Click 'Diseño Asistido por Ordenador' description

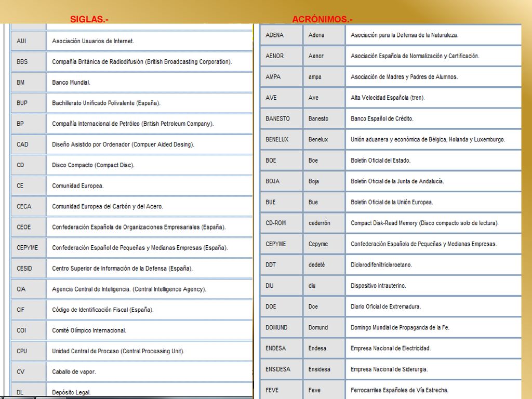123,144
